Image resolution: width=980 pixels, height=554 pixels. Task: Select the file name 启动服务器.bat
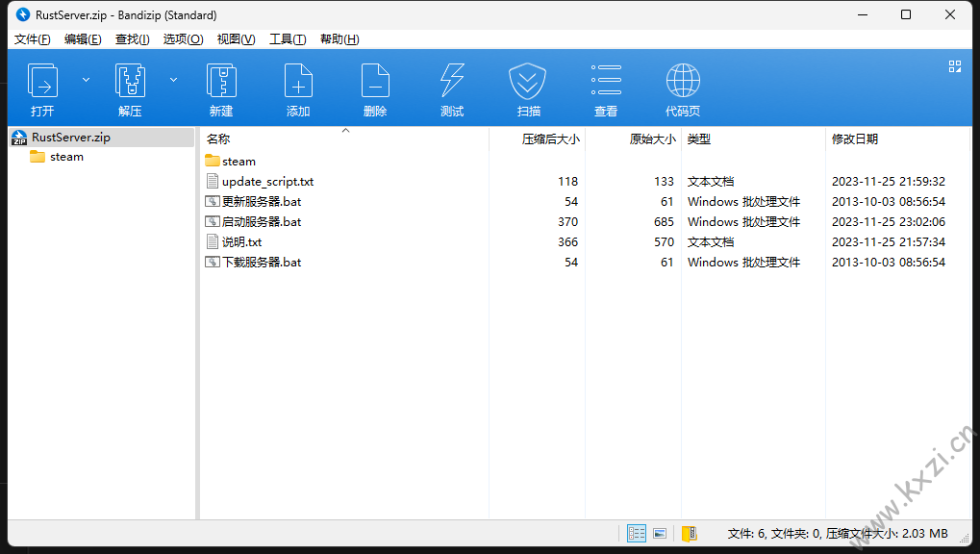[x=262, y=221]
